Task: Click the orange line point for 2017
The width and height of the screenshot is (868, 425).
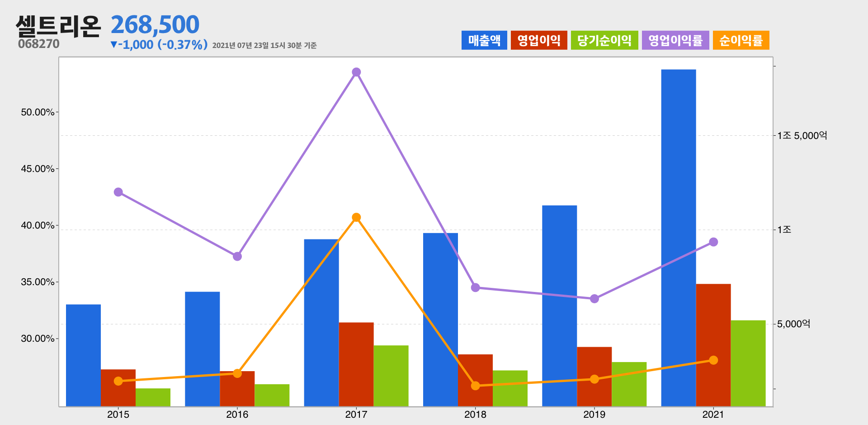Action: [356, 218]
